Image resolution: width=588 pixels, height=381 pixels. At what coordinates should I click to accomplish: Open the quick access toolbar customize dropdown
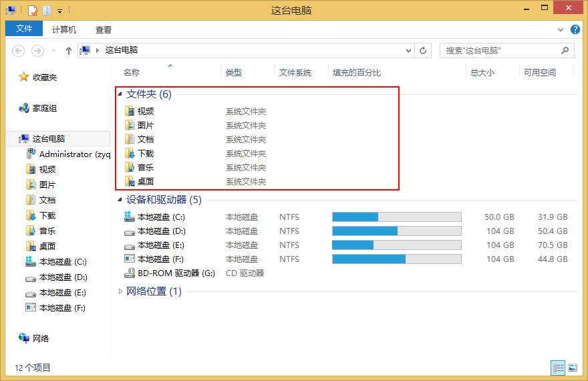pyautogui.click(x=60, y=11)
